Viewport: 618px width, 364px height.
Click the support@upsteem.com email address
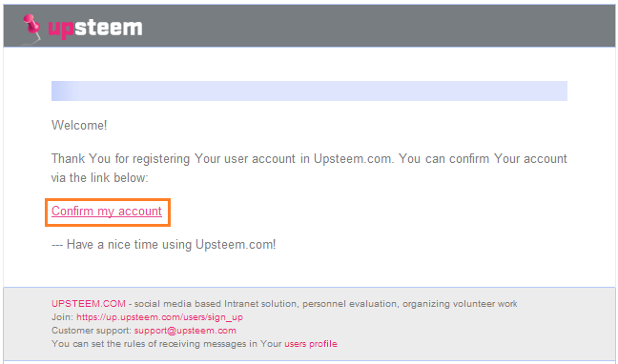click(x=185, y=331)
